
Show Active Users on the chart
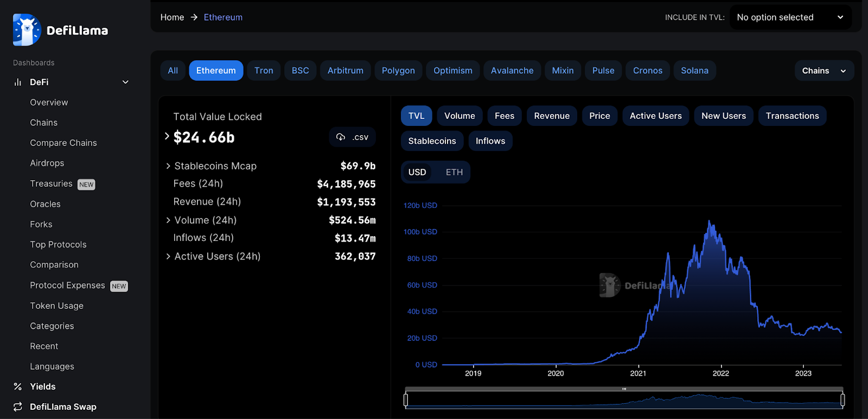(x=655, y=116)
